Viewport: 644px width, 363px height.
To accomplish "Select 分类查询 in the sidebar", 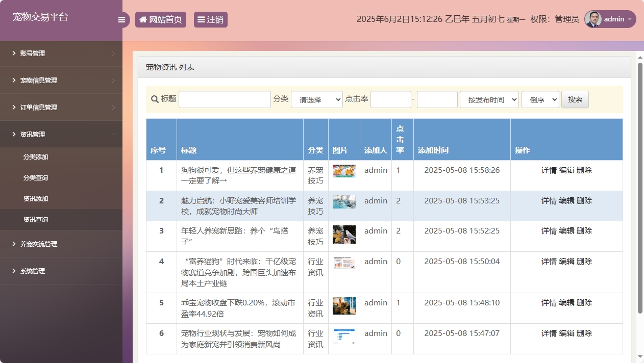I will pyautogui.click(x=36, y=178).
